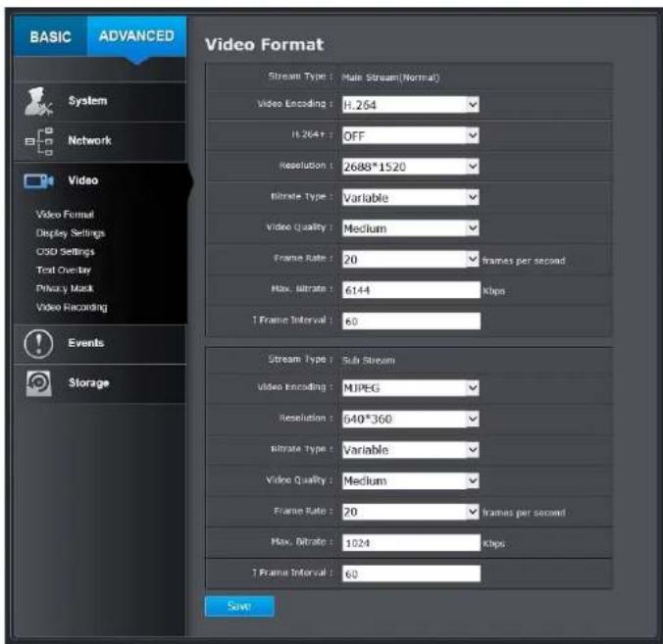This screenshot has height=644, width=663.
Task: Click the Sub Stream text
Action: click(x=369, y=361)
